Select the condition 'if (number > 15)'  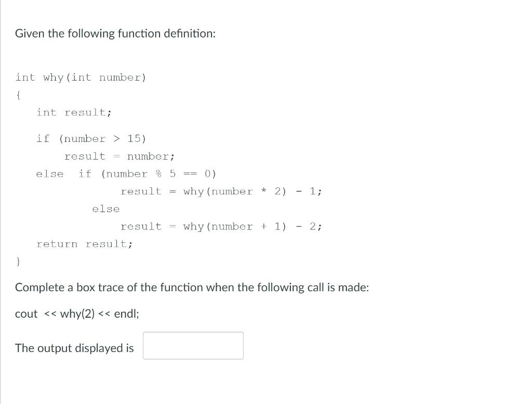coord(91,138)
